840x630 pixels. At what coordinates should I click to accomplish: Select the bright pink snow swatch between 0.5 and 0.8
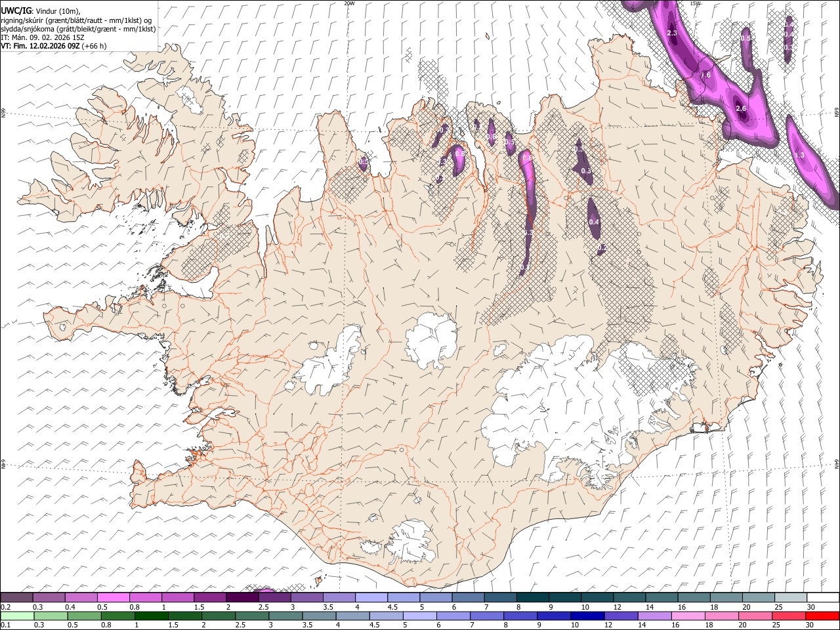click(114, 597)
